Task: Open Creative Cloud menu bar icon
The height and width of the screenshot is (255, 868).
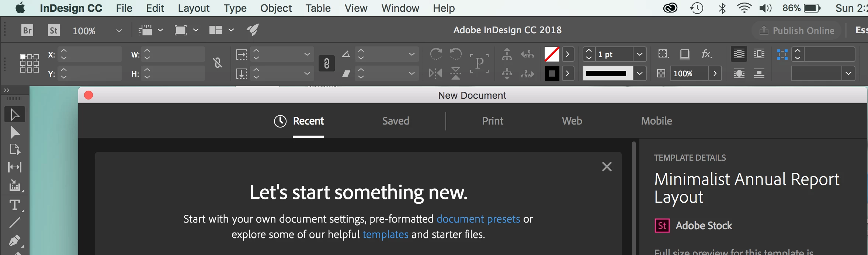Action: (670, 8)
